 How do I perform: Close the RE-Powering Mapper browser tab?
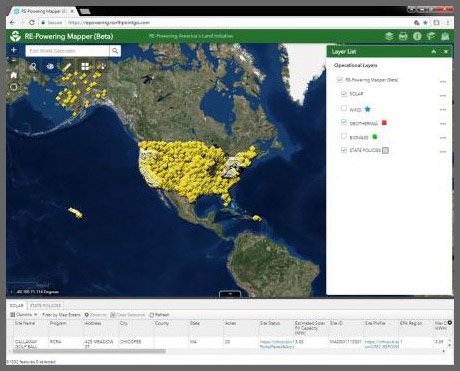coord(72,11)
